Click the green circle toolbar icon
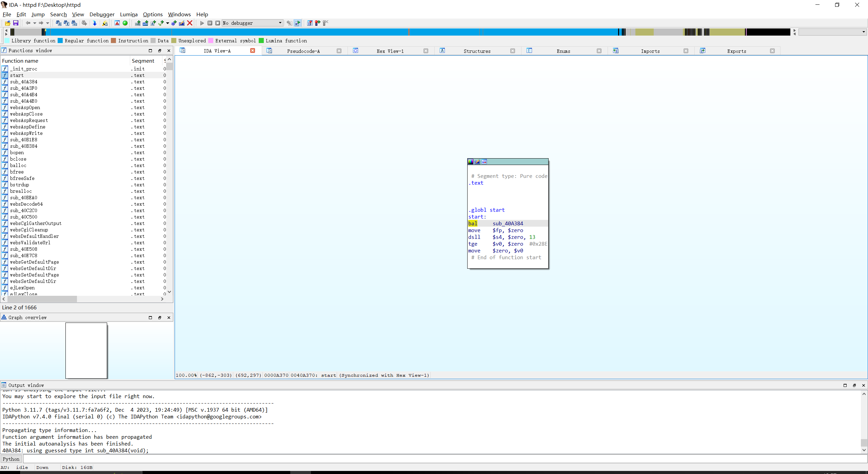868x474 pixels. click(125, 23)
